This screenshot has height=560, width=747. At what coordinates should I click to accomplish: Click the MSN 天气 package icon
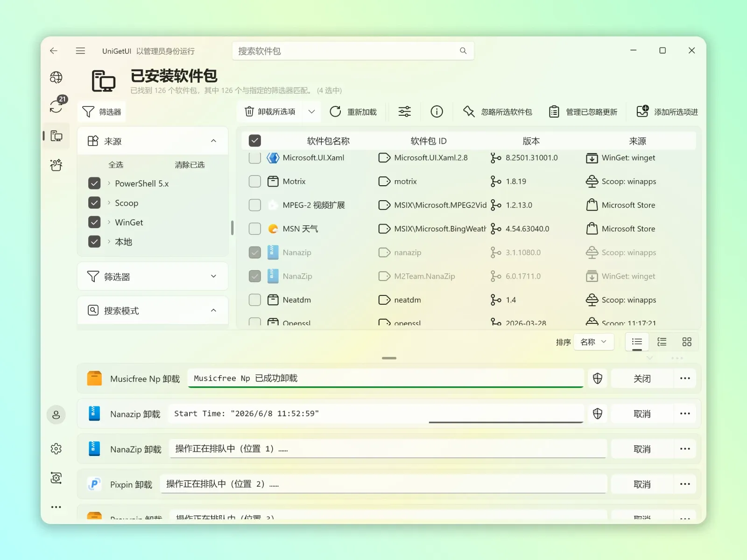coord(273,229)
